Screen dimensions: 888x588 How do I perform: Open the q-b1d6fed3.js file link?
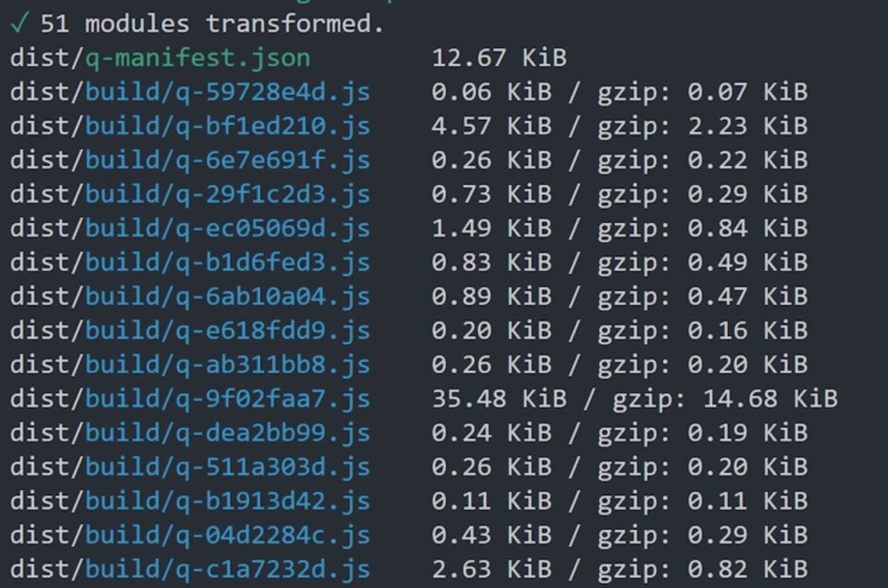click(x=190, y=263)
